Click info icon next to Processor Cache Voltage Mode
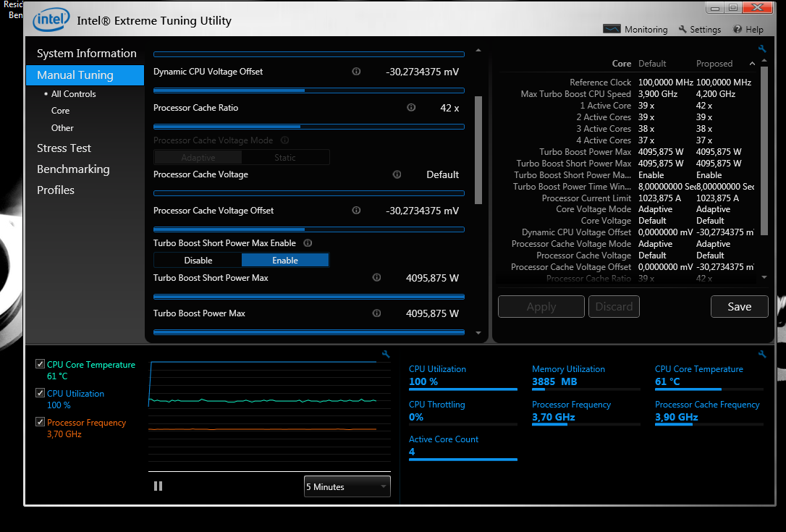786x532 pixels. pyautogui.click(x=284, y=140)
